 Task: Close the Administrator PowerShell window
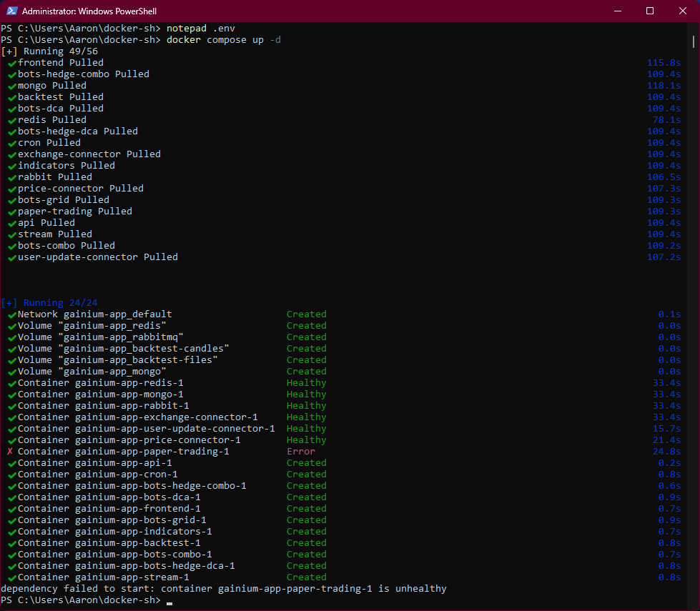pyautogui.click(x=682, y=11)
